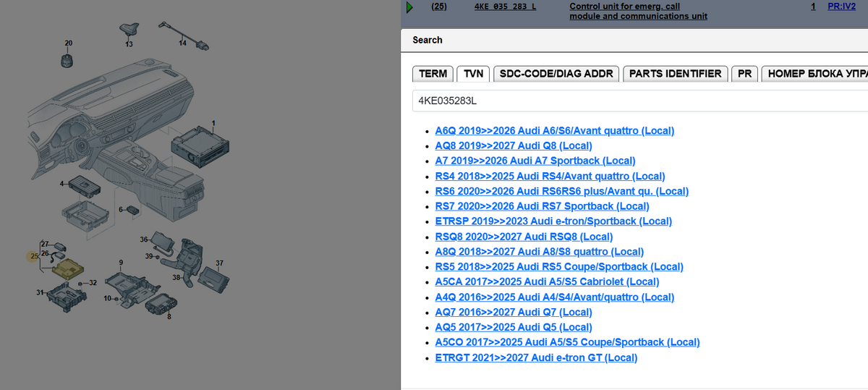The image size is (868, 390).
Task: Switch to the TERM tab
Action: [433, 74]
